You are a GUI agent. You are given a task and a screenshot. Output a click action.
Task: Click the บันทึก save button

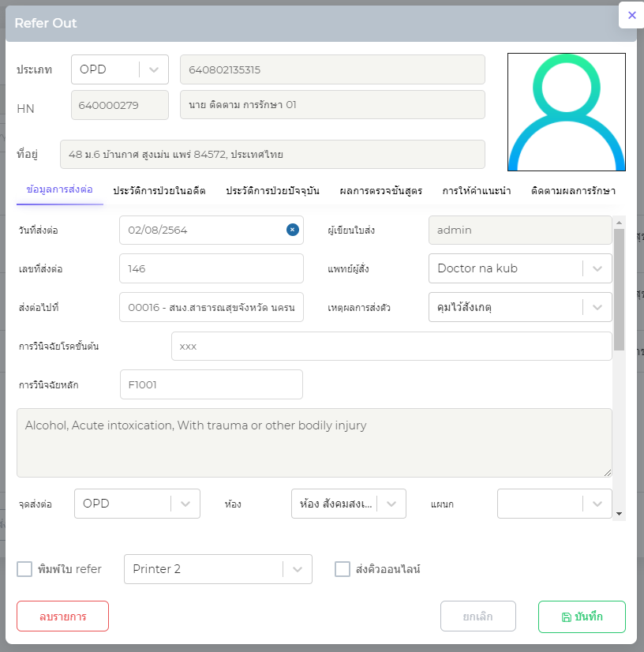582,616
